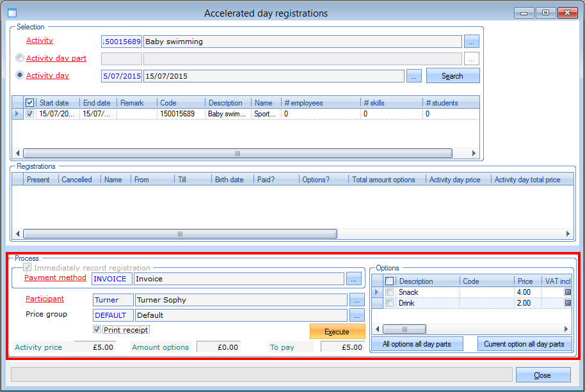The height and width of the screenshot is (392, 585).
Task: Sort by Start date column header
Action: tap(57, 103)
